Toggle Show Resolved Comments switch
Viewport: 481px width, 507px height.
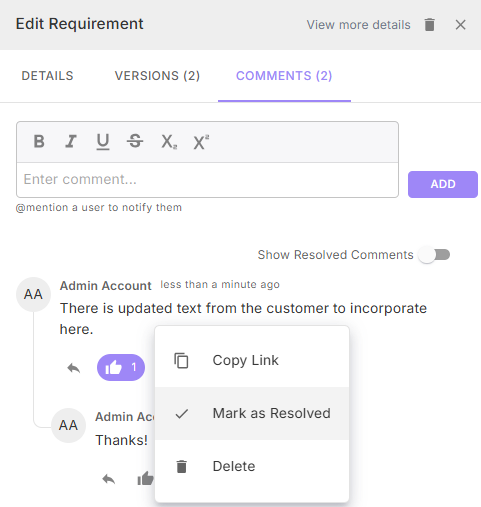[435, 255]
